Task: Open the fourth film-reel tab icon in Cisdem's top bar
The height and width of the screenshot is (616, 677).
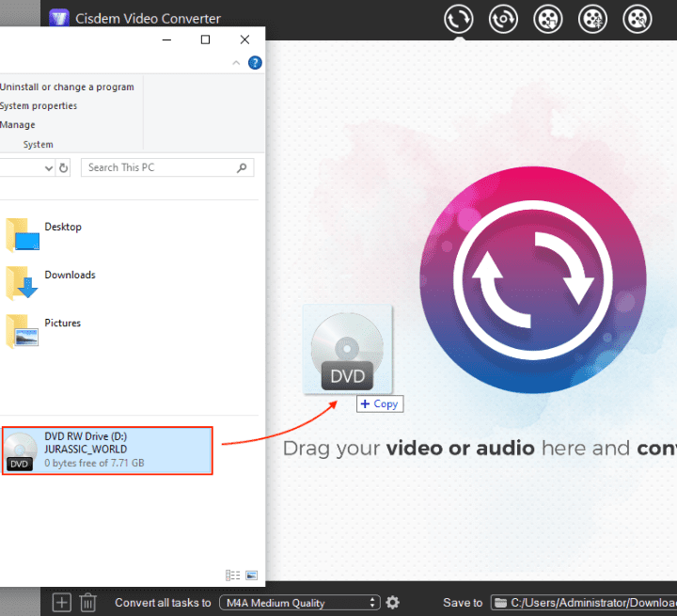Action: 592,19
